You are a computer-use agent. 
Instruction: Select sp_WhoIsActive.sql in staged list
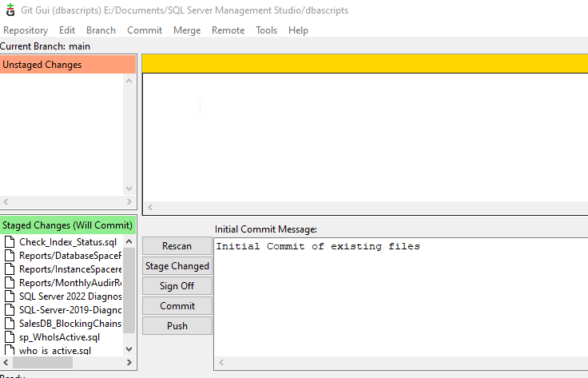pos(59,337)
